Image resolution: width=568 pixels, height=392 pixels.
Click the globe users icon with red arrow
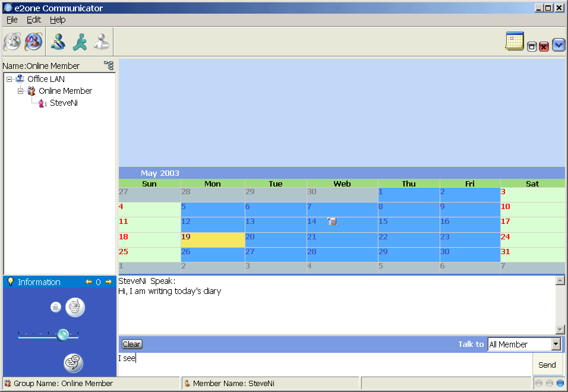tap(34, 42)
